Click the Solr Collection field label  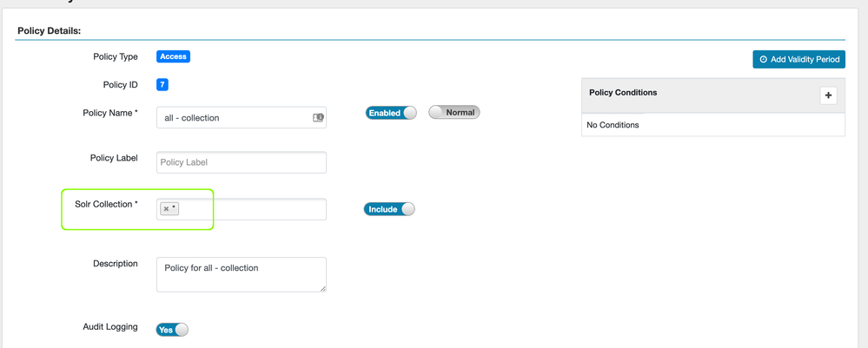pos(106,205)
